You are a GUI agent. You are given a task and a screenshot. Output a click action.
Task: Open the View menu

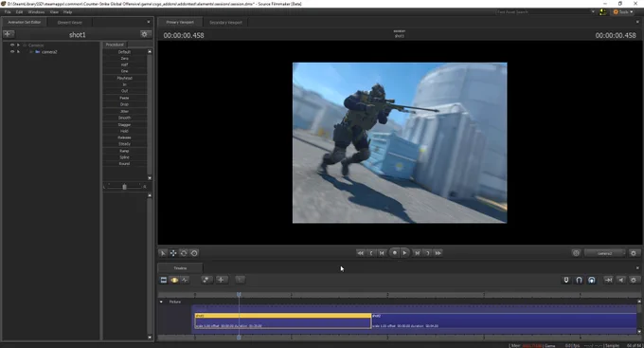54,12
